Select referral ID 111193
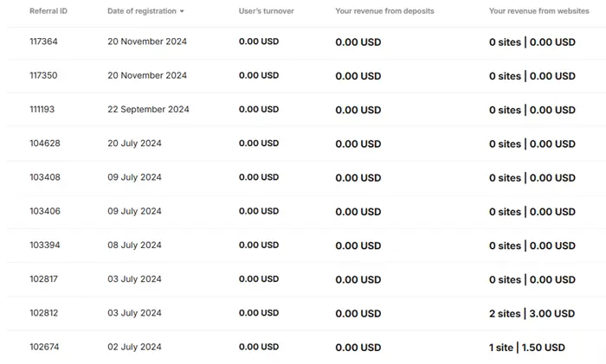 point(42,109)
